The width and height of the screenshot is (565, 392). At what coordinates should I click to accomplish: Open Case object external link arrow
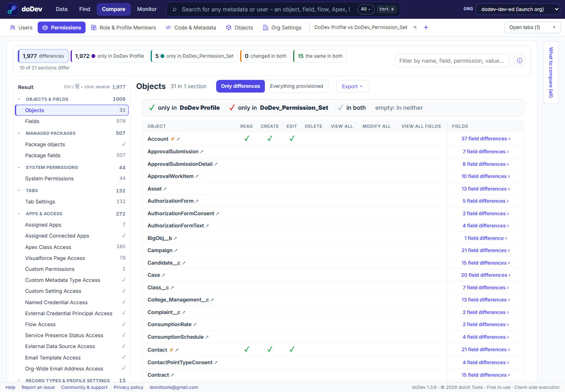tap(163, 275)
